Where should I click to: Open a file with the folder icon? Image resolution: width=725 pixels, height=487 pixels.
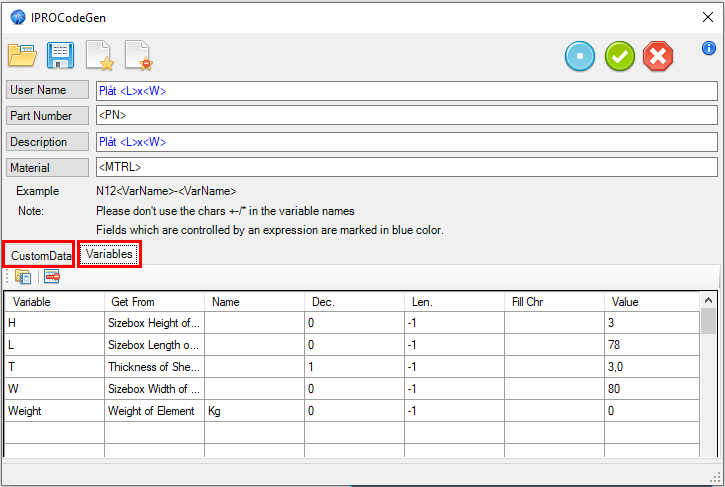coord(22,56)
